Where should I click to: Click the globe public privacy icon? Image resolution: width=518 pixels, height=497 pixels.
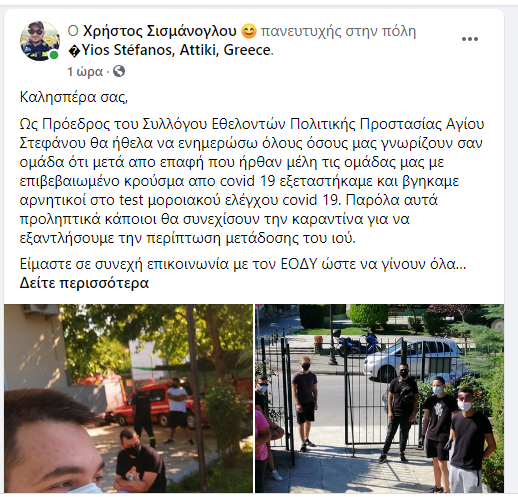(119, 71)
